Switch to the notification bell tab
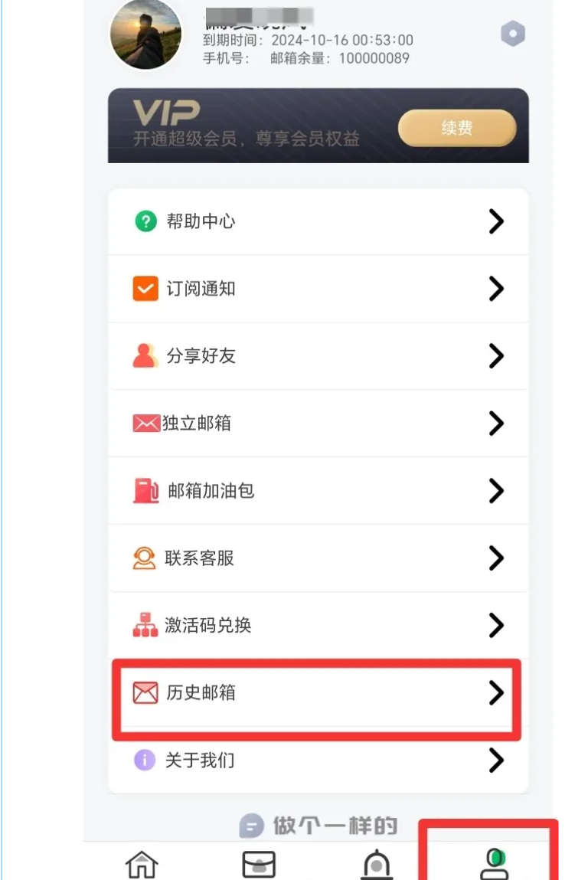Viewport: 588px width, 880px height. click(x=377, y=865)
